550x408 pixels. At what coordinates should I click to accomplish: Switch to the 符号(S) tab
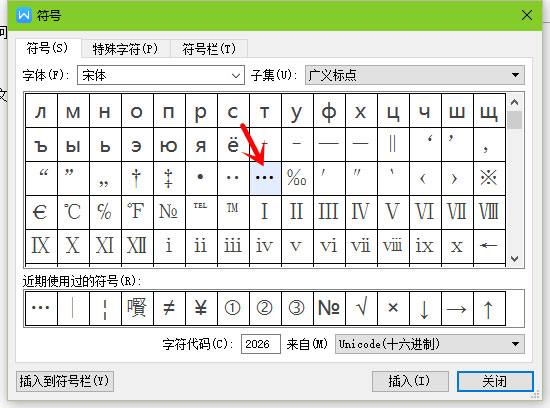coord(48,48)
